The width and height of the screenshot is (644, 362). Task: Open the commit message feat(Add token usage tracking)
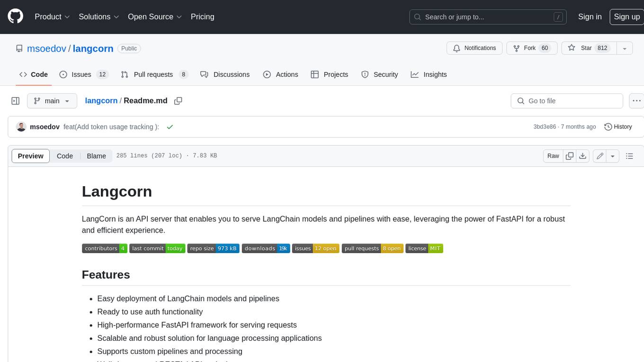pyautogui.click(x=111, y=127)
